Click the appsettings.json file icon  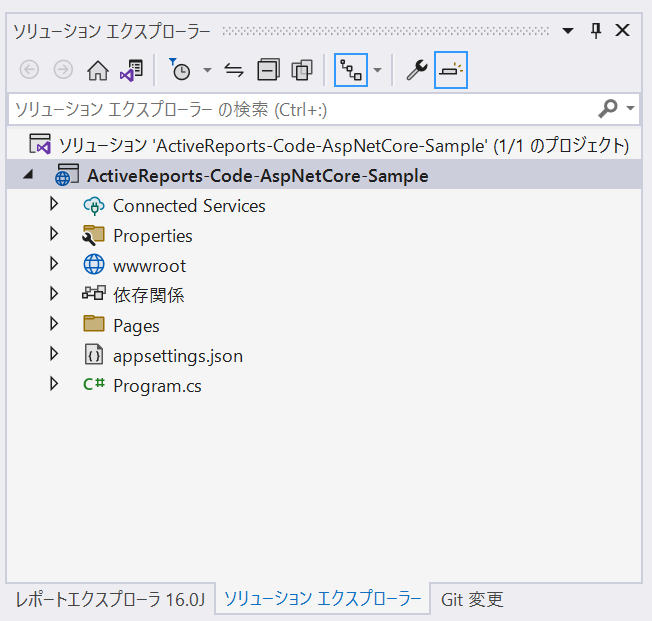(x=94, y=354)
